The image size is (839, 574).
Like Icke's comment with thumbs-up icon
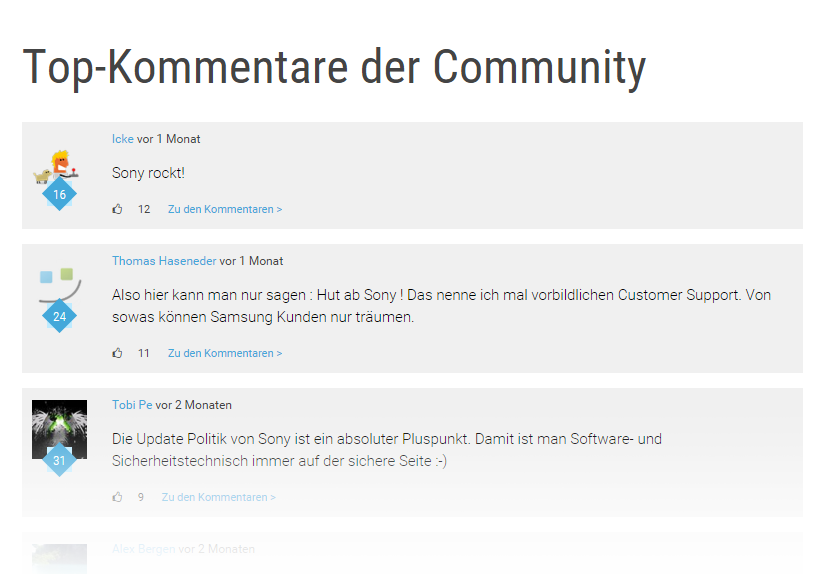click(117, 209)
